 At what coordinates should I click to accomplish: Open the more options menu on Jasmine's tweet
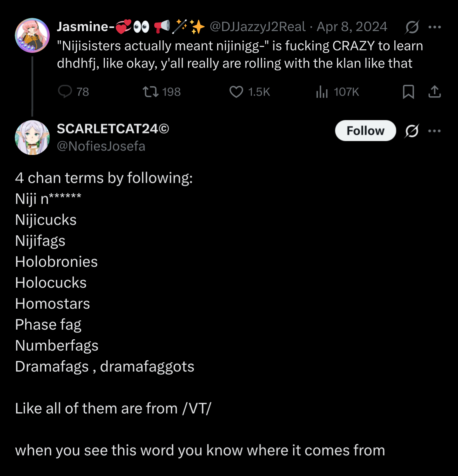coord(434,27)
